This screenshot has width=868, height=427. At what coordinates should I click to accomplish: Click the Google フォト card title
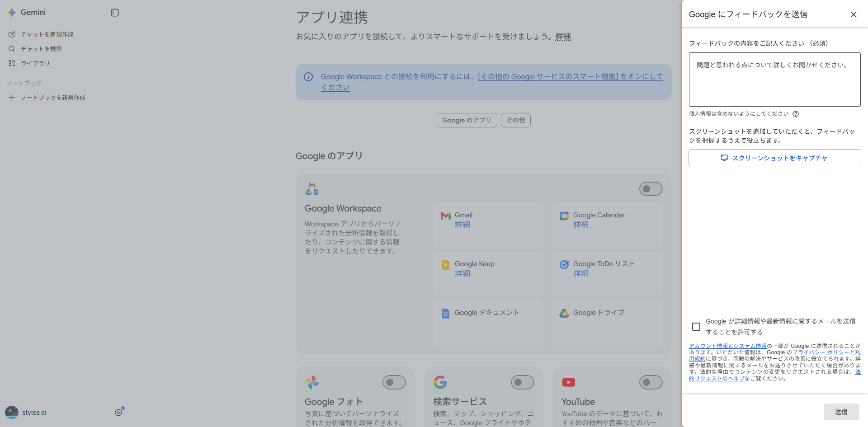(x=334, y=402)
